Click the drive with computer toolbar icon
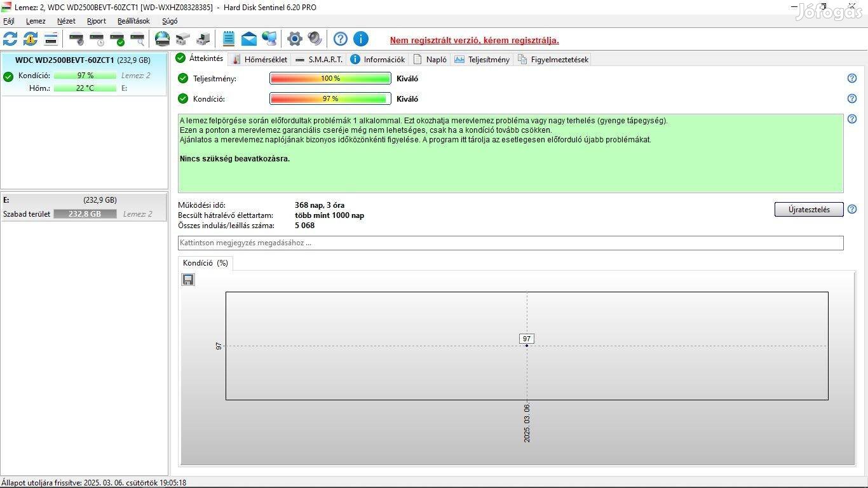The image size is (868, 488). coord(203,39)
